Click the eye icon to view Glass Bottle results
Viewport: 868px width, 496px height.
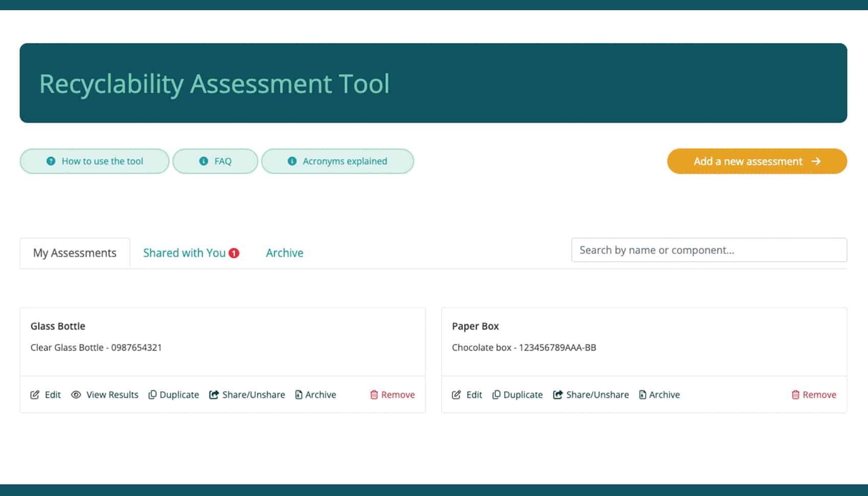pos(76,394)
